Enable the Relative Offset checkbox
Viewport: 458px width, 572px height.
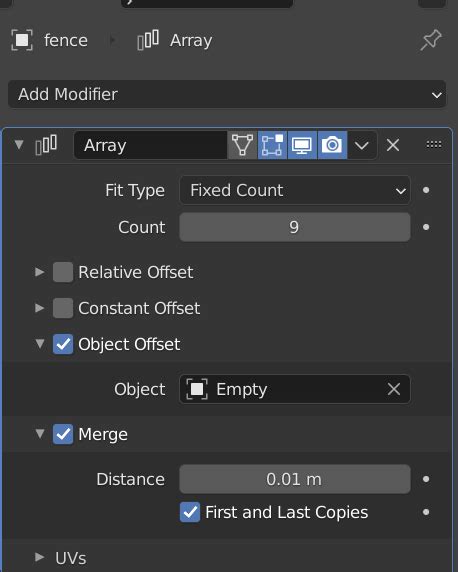click(63, 272)
